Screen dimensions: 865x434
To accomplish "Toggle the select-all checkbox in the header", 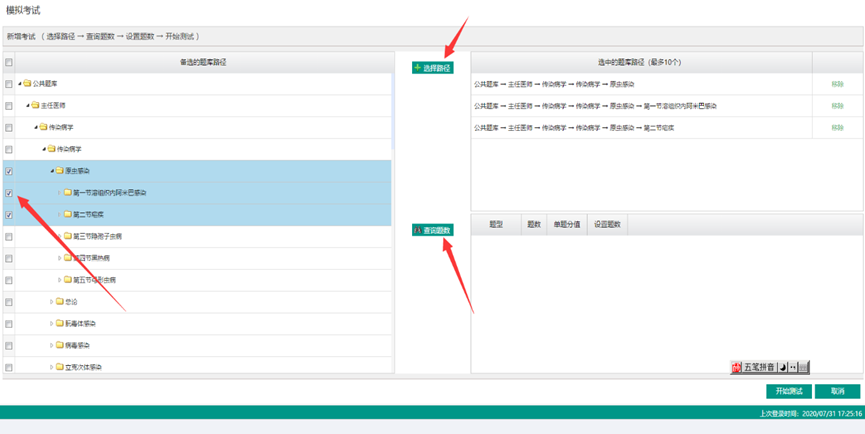I will point(9,62).
